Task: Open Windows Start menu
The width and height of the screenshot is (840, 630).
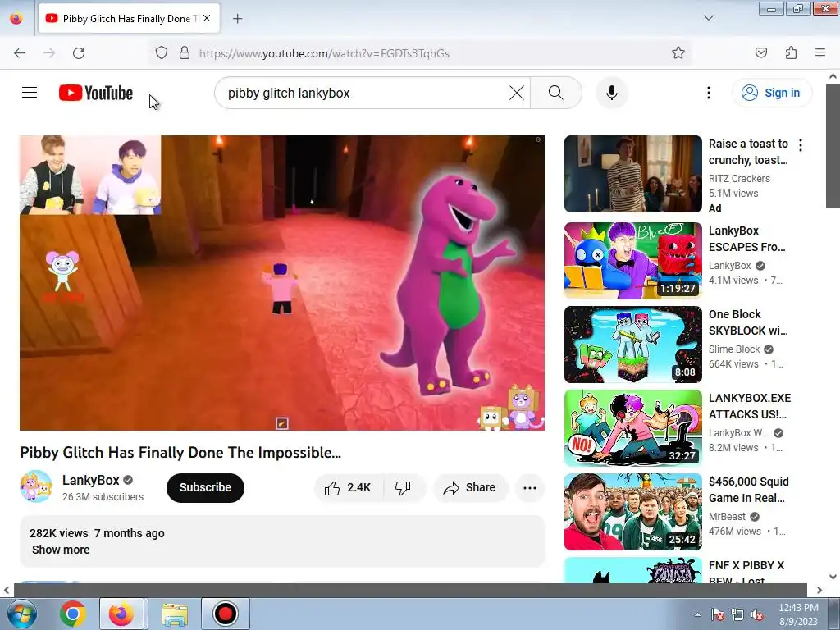Action: pyautogui.click(x=21, y=614)
